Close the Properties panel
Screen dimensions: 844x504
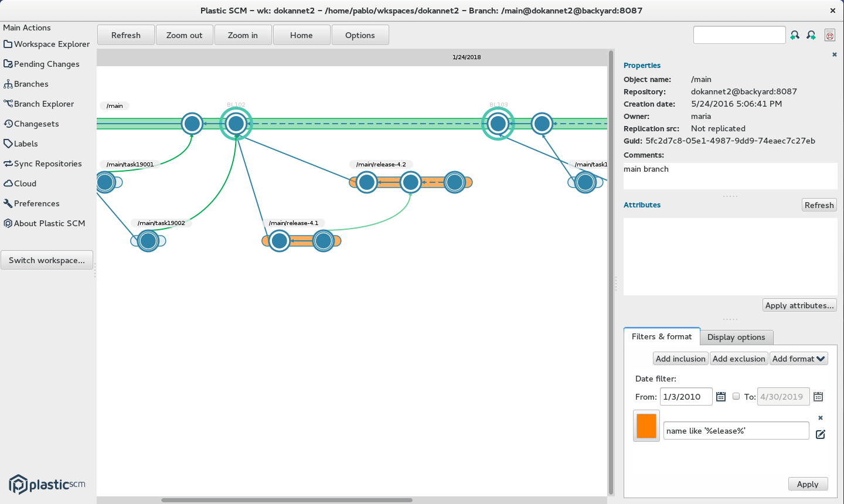click(x=835, y=55)
